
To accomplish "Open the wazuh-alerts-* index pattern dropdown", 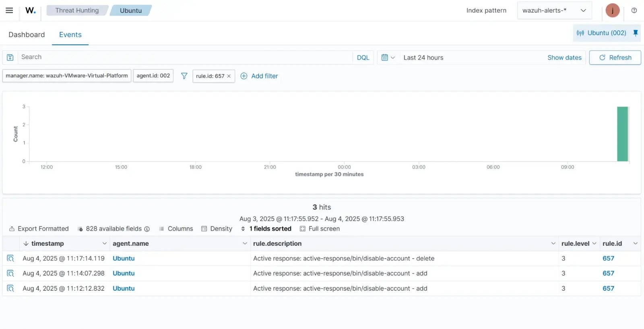I will pos(554,10).
